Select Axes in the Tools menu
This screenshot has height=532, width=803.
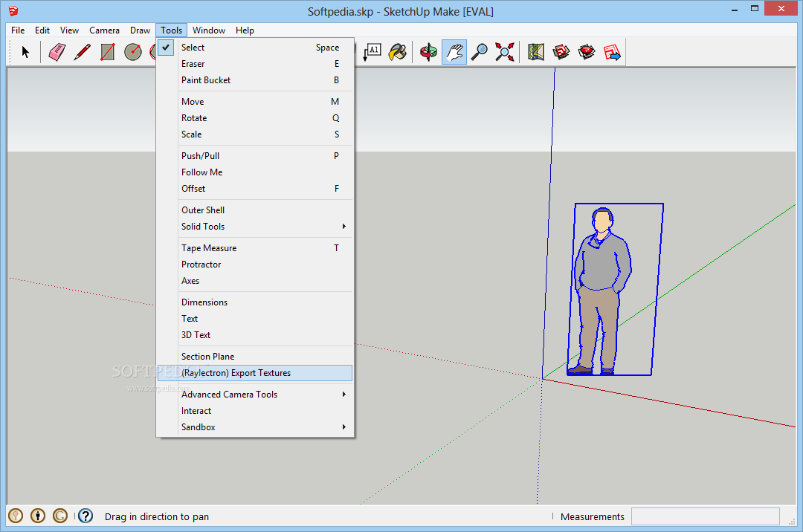click(255, 281)
